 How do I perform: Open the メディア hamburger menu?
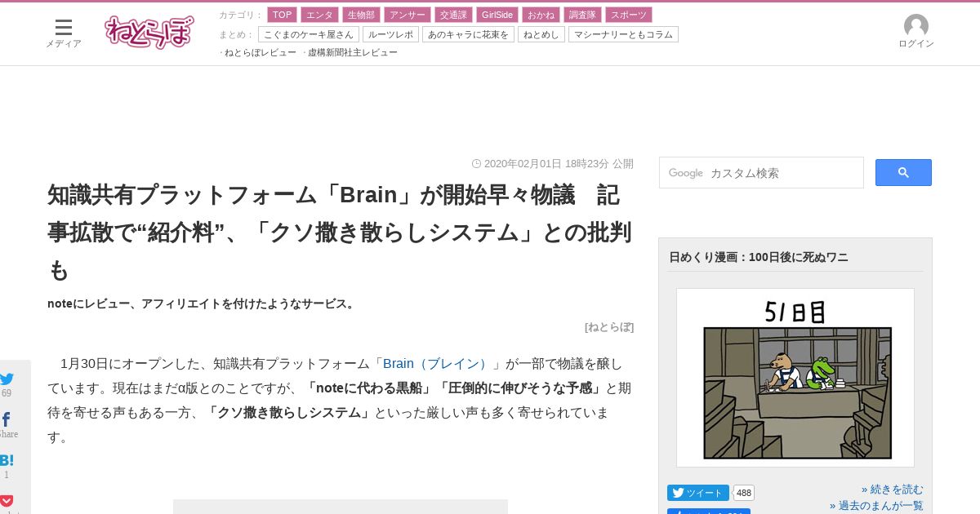pos(63,33)
